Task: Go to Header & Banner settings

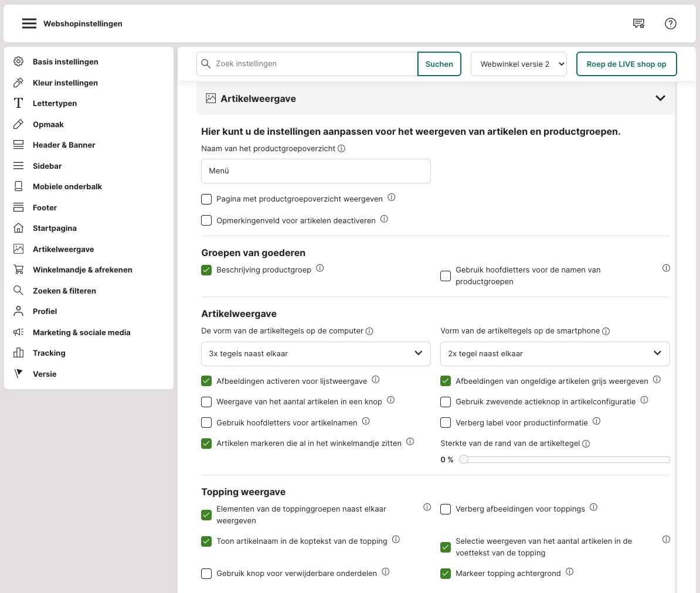Action: [x=64, y=145]
